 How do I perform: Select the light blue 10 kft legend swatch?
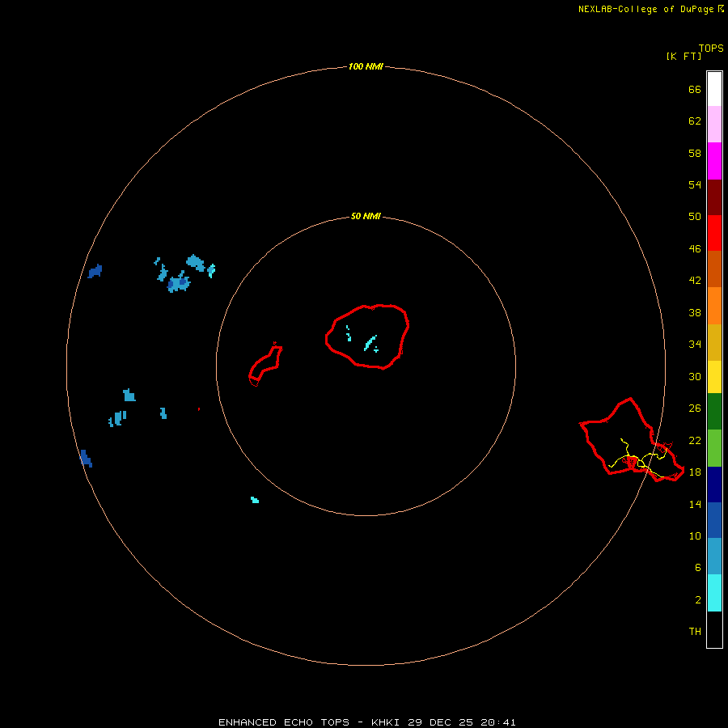[714, 556]
